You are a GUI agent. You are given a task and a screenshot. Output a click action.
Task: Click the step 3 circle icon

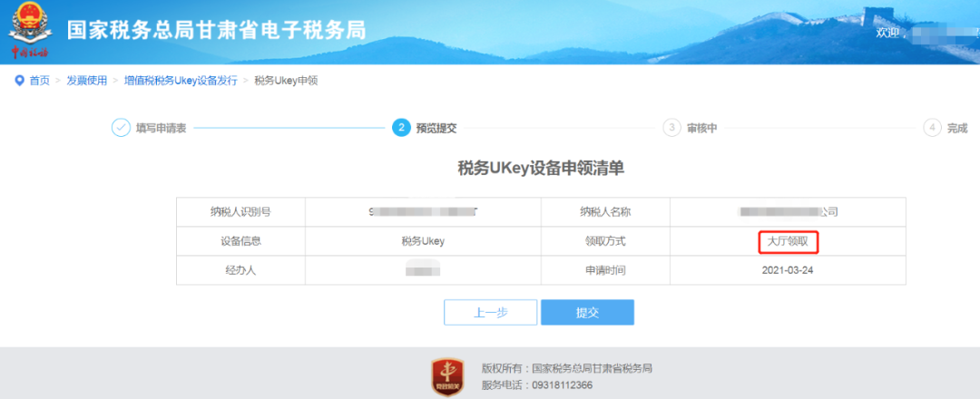click(671, 128)
